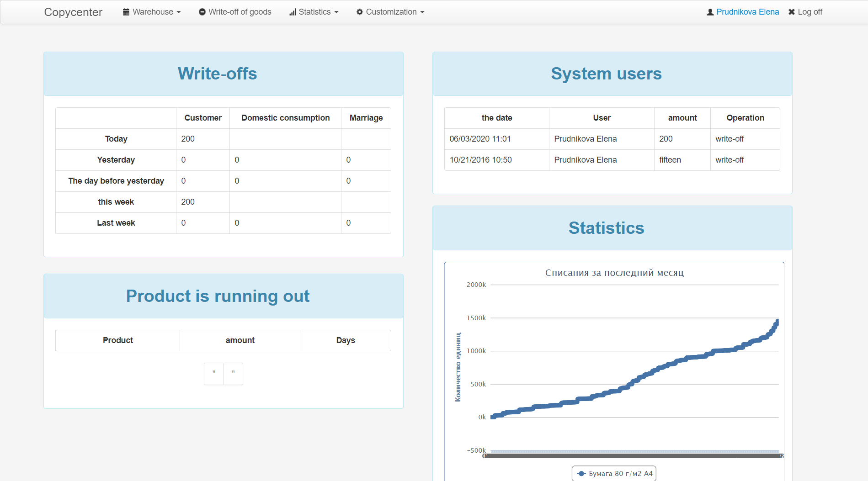
Task: Expand the Statistics dropdown caret
Action: point(336,12)
